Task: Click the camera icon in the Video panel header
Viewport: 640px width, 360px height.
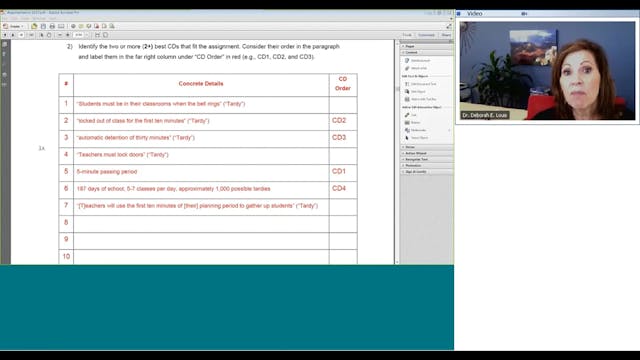Action: 524,13
